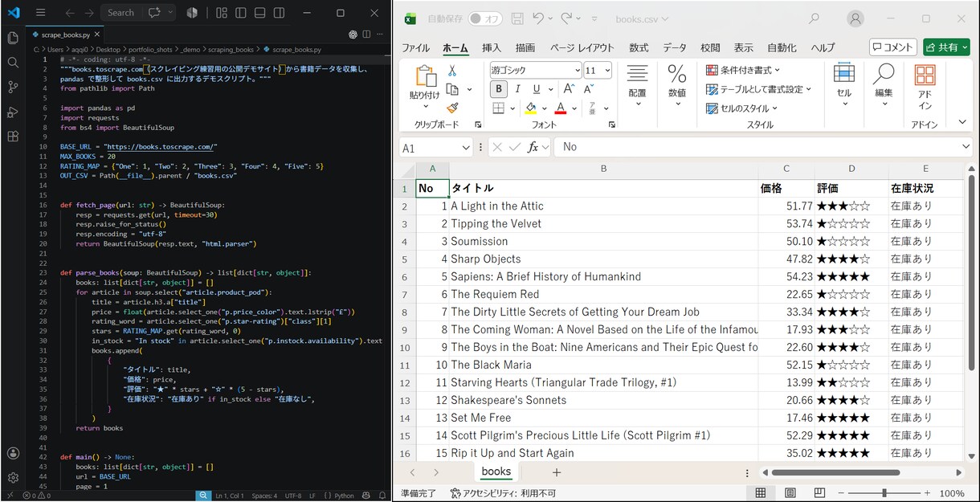Open the Search view in VS Code activity bar
980x502 pixels.
pyautogui.click(x=13, y=62)
